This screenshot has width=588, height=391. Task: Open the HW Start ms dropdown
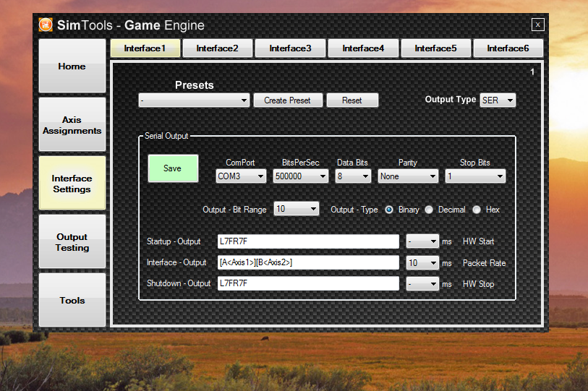click(x=422, y=241)
